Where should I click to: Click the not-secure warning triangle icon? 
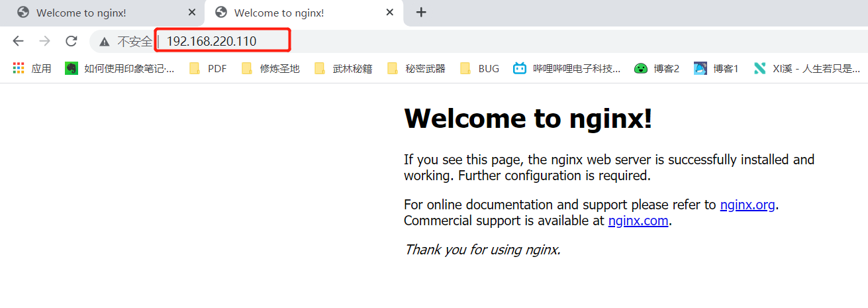coord(105,42)
